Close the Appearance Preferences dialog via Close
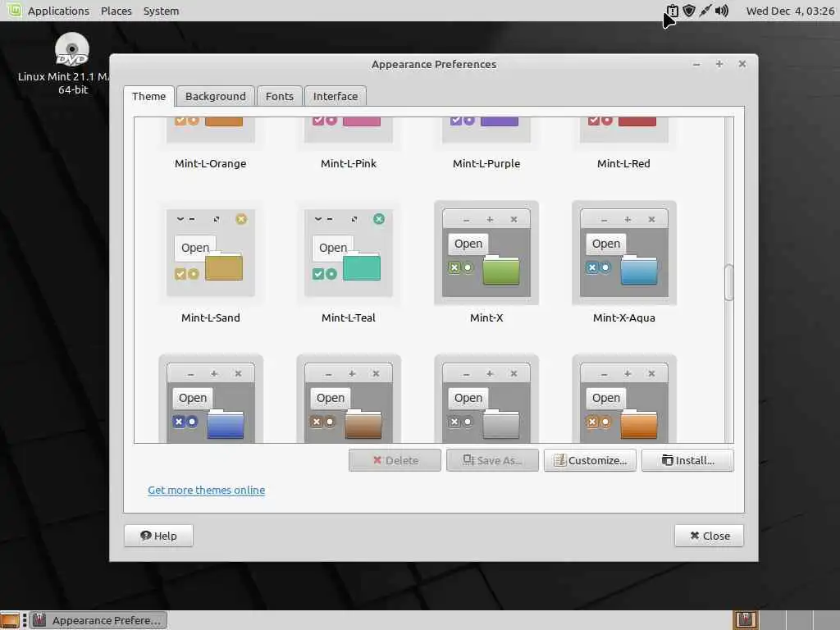This screenshot has width=840, height=630. pos(710,536)
